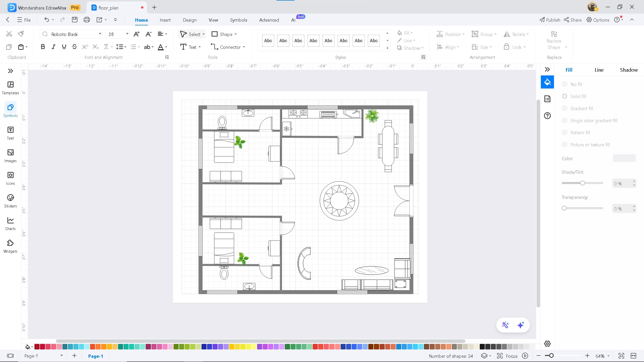This screenshot has width=644, height=362.
Task: Toggle Italic formatting
Action: [x=53, y=47]
